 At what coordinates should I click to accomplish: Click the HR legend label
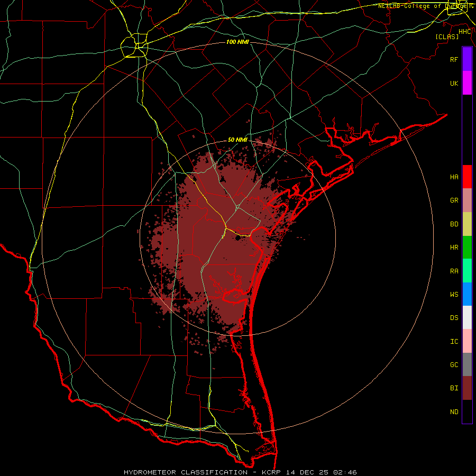coord(454,248)
